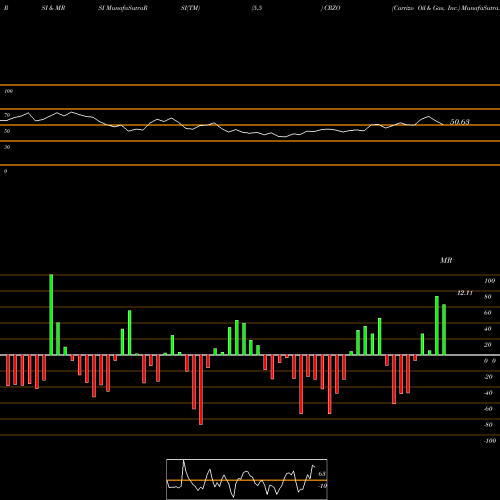Viewport: 500px width, 500px height.
Task: Open the mini overview chart thumbnail
Action: point(247,479)
